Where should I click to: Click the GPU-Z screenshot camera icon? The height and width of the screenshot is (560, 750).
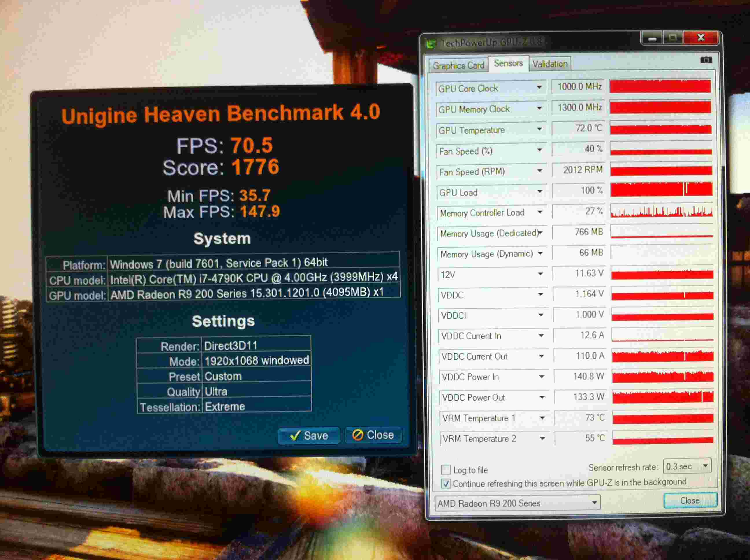[706, 60]
